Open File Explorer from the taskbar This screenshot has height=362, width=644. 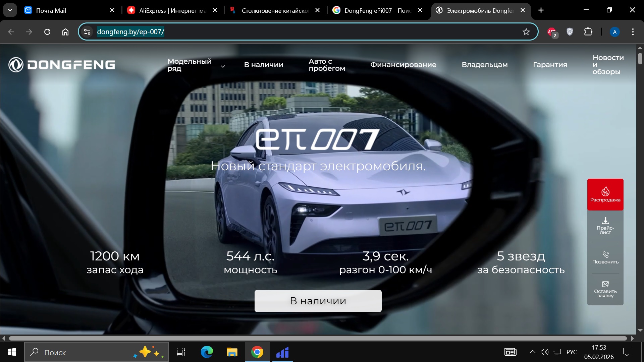pos(232,352)
